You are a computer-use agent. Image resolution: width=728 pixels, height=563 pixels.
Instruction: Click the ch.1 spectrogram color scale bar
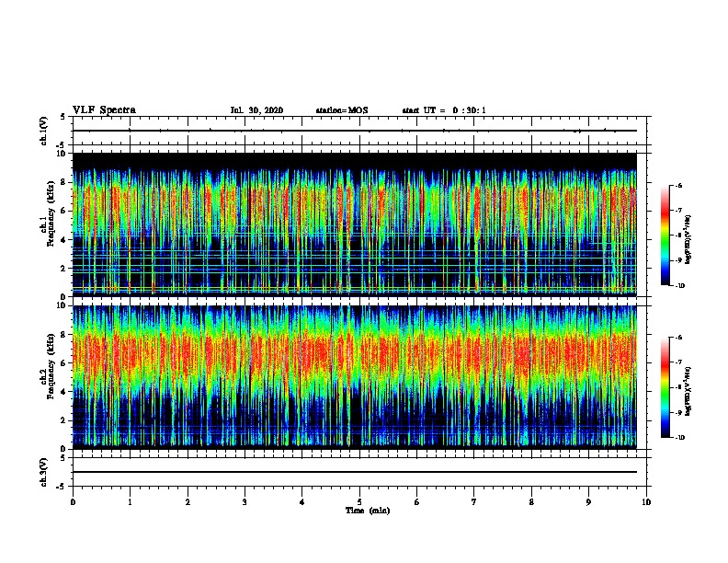pyautogui.click(x=665, y=236)
